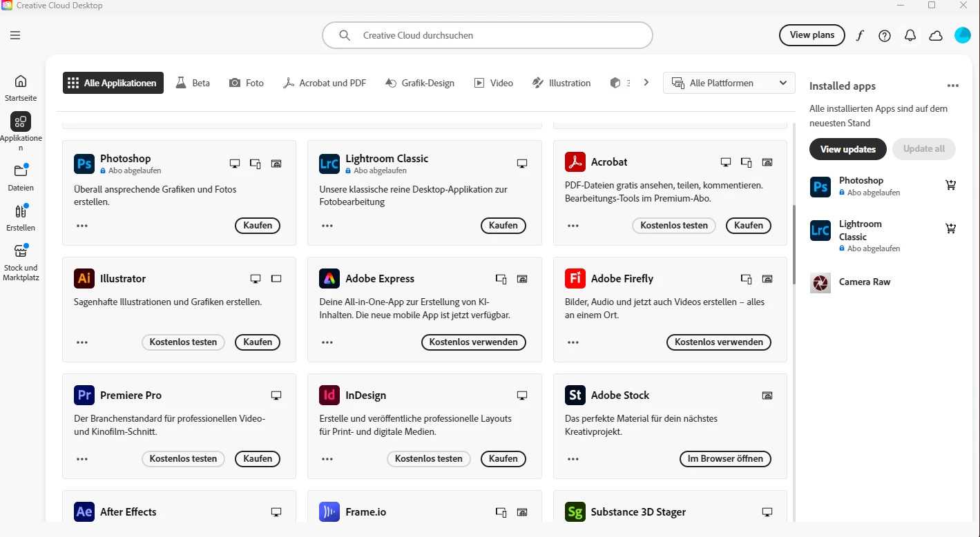Click the Acrobat app icon
The image size is (980, 537).
tap(575, 162)
